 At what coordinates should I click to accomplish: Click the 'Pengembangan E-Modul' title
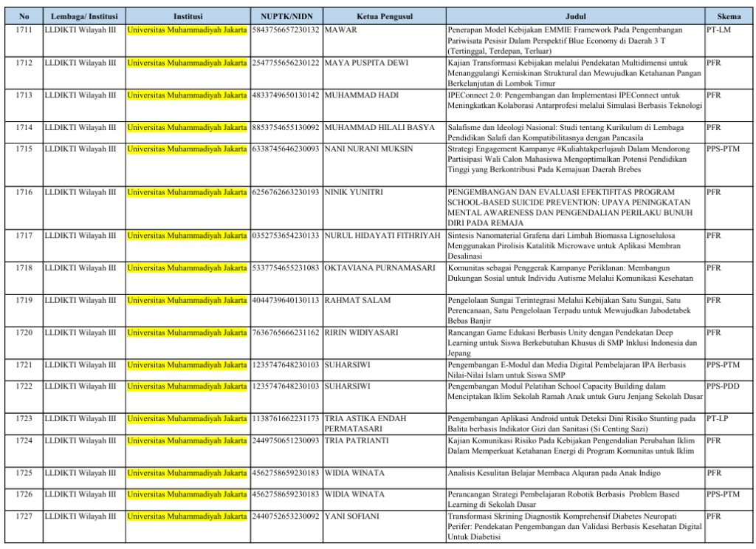click(566, 370)
